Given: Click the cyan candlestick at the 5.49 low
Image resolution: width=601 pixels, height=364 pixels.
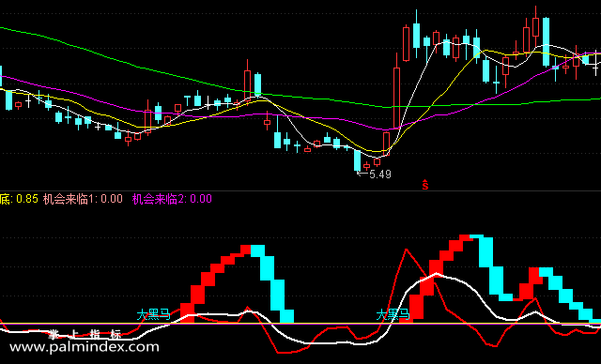Looking at the screenshot, I should click(x=357, y=160).
